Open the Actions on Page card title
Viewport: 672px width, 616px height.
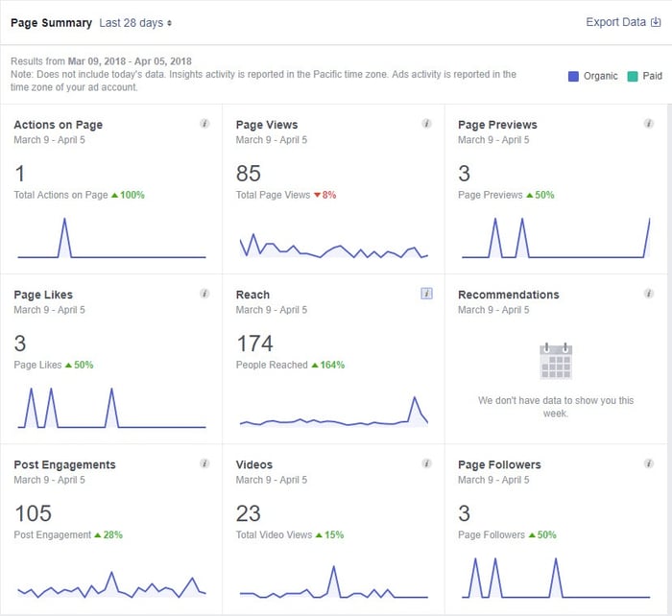tap(59, 125)
